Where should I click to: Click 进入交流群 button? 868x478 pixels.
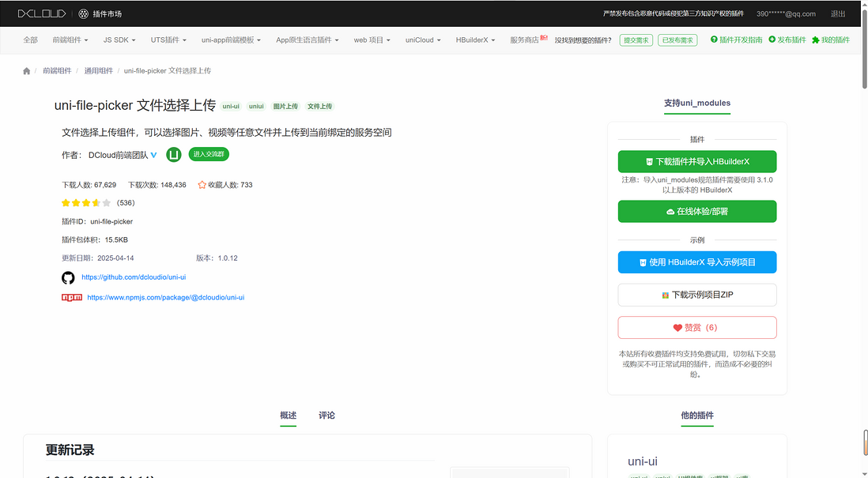209,154
